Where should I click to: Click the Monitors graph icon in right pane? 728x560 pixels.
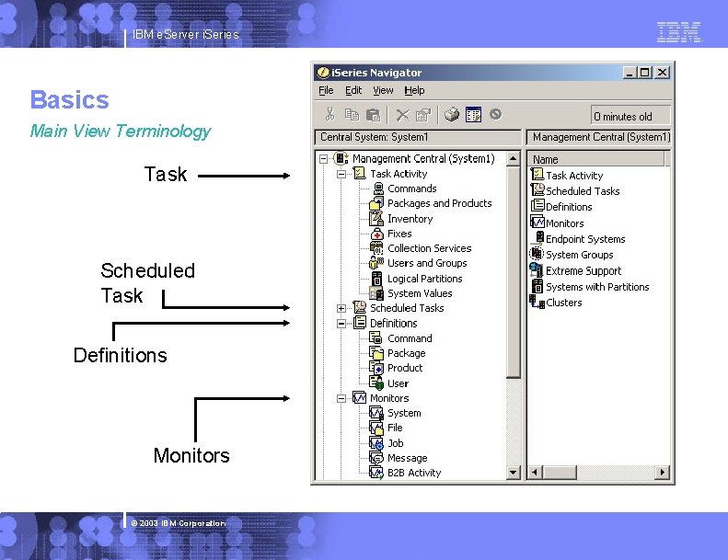[x=537, y=222]
